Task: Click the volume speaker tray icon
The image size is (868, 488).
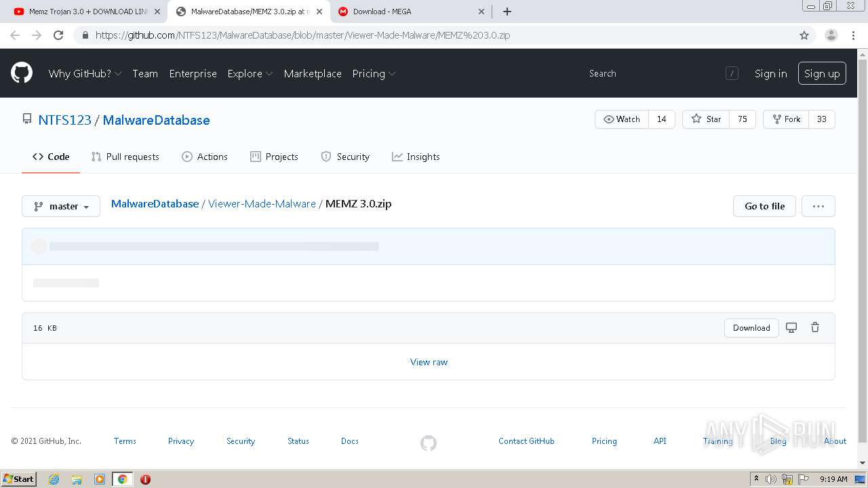Action: pos(771,479)
